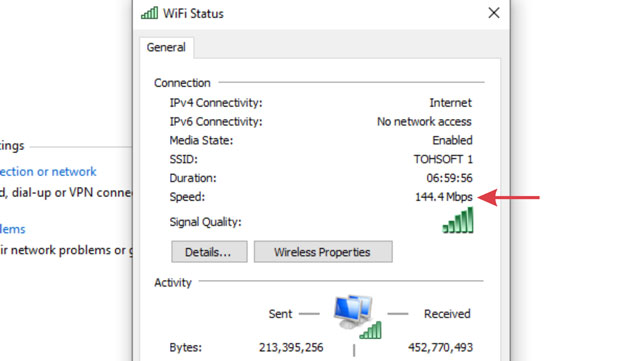Click the Signal Quality bars icon
This screenshot has height=361, width=640.
click(458, 220)
